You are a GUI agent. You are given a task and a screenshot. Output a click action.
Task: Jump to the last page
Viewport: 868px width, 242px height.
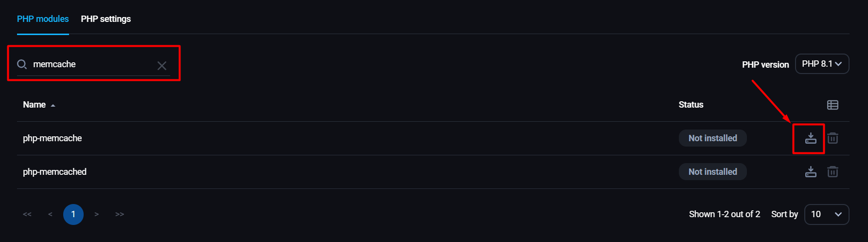point(120,214)
